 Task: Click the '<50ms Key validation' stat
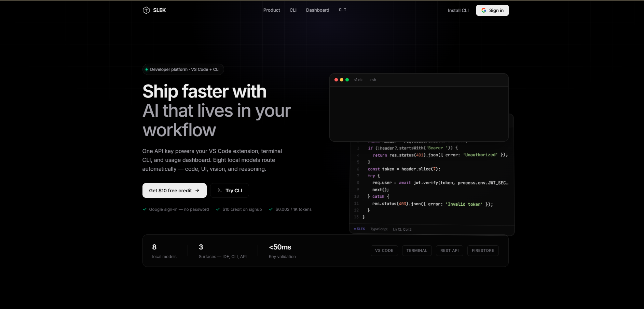pyautogui.click(x=283, y=251)
